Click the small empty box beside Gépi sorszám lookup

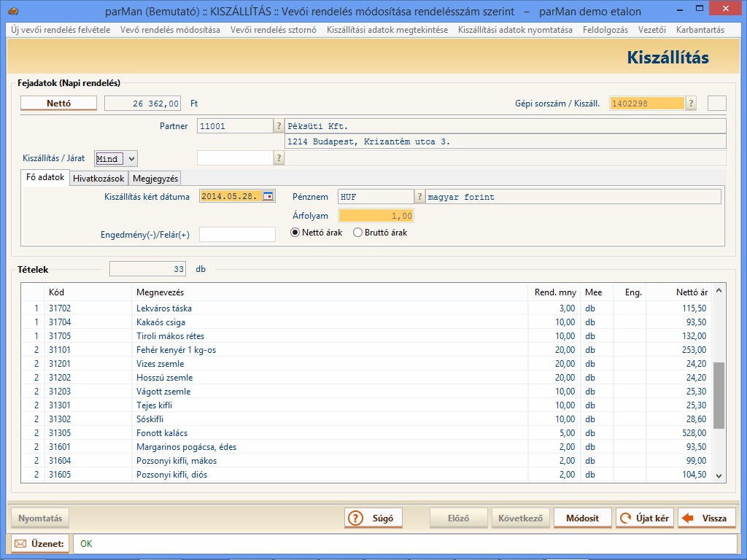coord(717,104)
